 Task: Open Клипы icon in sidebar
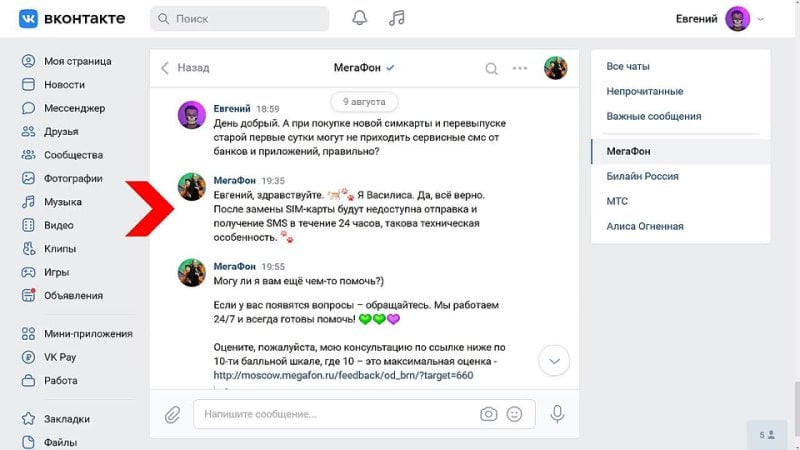(29, 249)
